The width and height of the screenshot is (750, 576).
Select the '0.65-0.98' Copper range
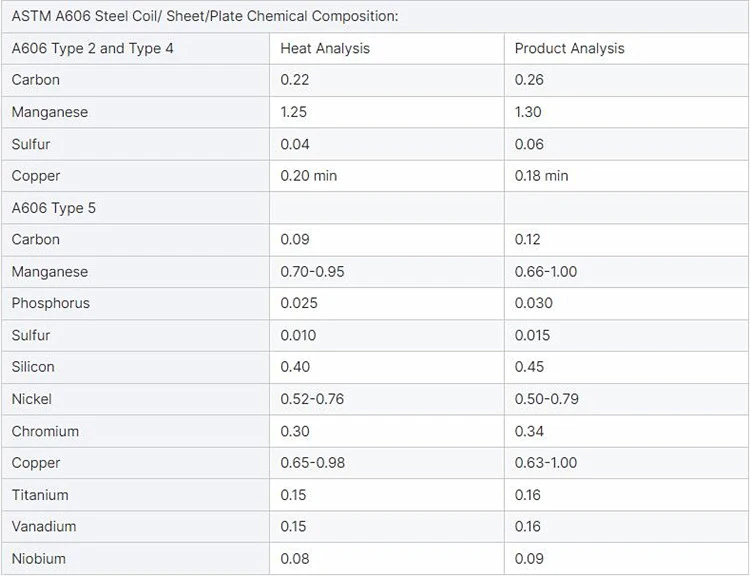click(x=312, y=463)
